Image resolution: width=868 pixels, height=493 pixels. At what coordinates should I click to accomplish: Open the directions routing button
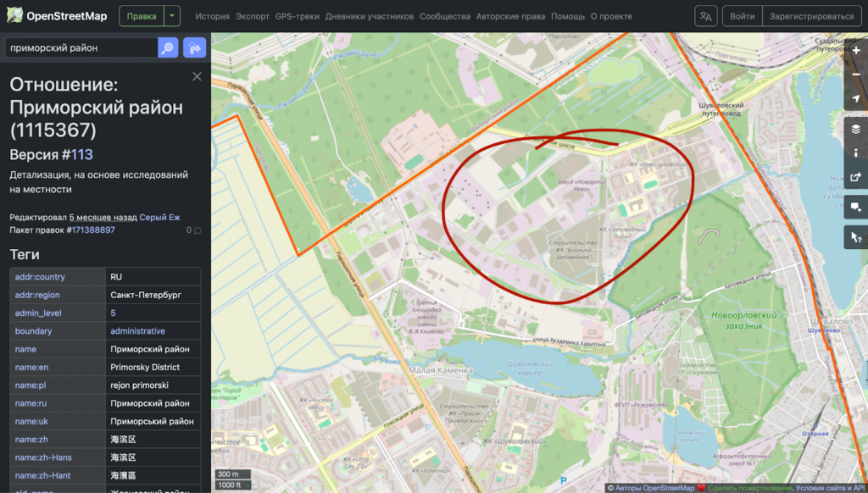click(195, 48)
